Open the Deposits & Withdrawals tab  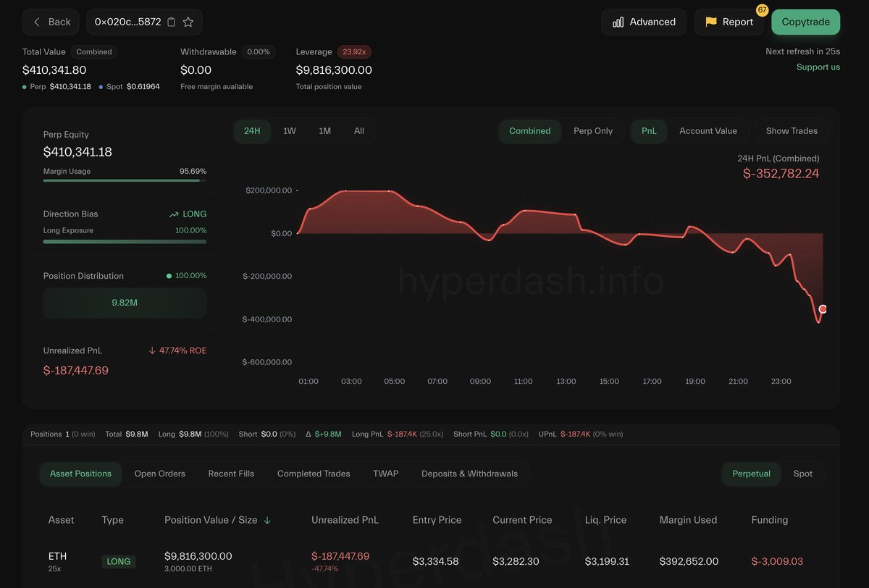(469, 474)
